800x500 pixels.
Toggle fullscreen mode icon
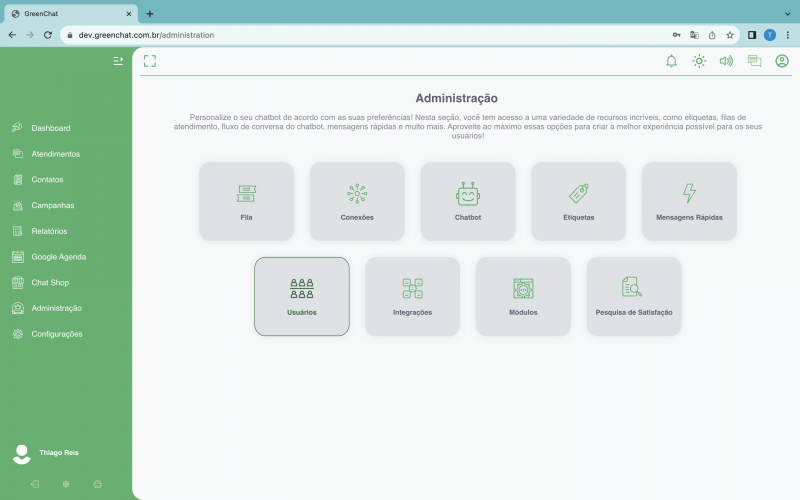point(150,61)
